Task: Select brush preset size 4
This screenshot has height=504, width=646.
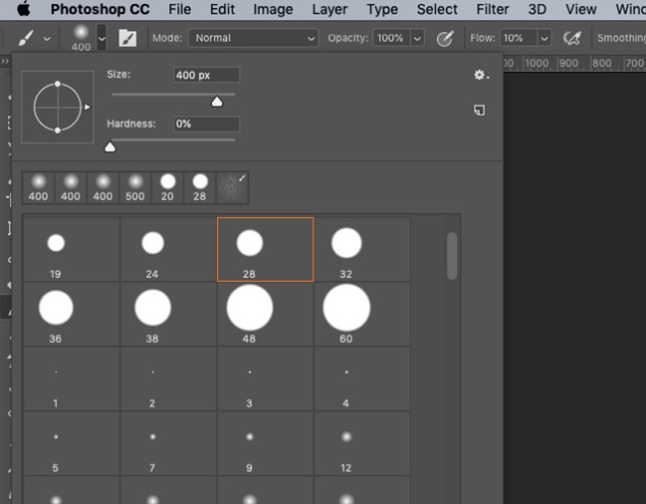Action: [363, 379]
